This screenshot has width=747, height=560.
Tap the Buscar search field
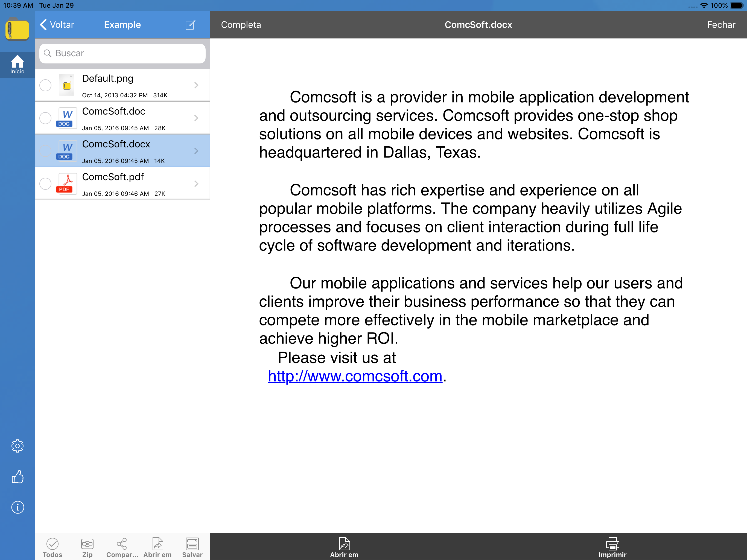122,53
